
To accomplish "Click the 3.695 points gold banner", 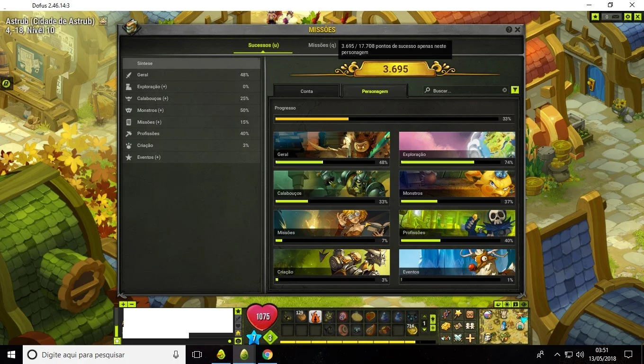I will click(395, 69).
